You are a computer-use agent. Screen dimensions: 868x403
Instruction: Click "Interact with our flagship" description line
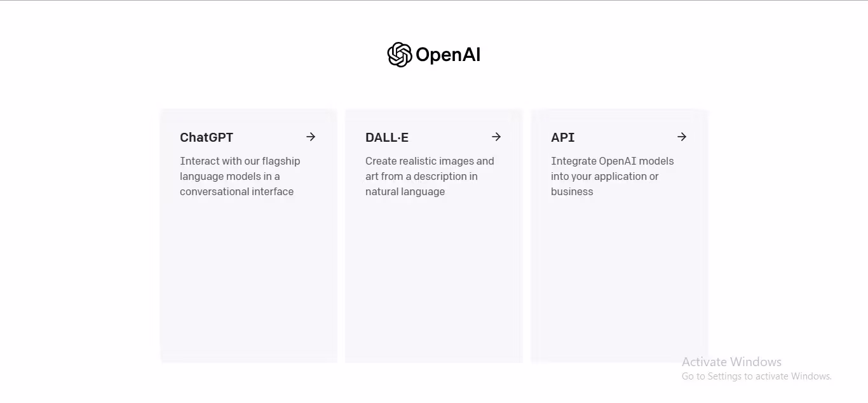click(240, 161)
